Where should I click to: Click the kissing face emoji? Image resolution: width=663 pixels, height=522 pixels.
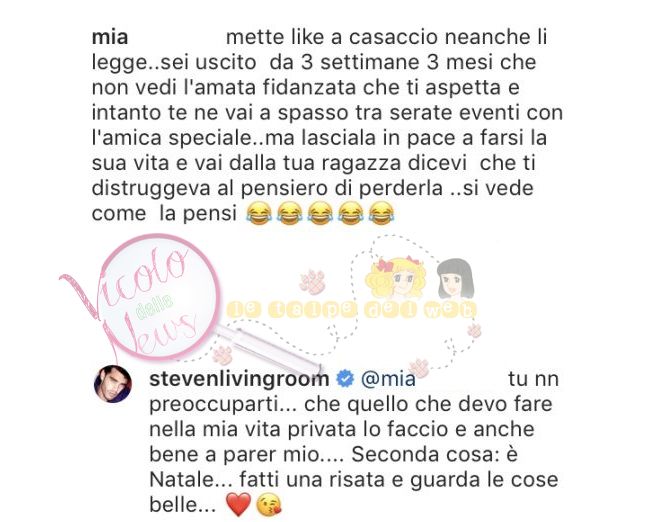coord(269,505)
